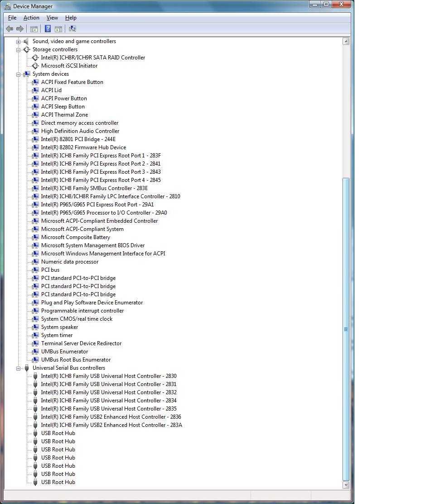Screen dimensions: 435x504
Task: Select Processor to I/O Controller - 29A0
Action: [104, 213]
